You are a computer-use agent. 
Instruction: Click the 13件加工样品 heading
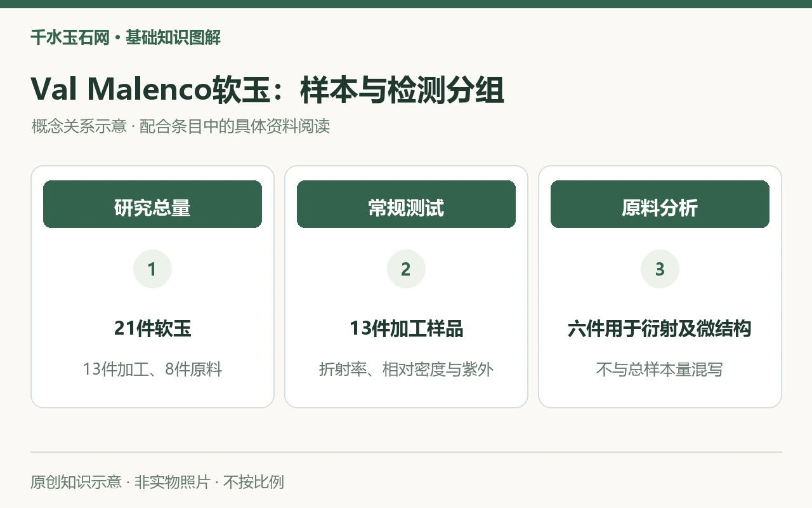tap(406, 328)
